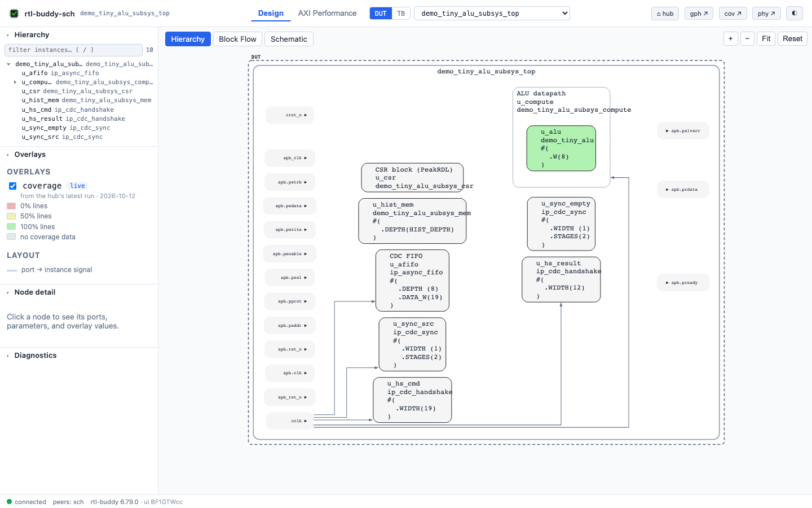
Task: Click the apb.pwdata input port
Action: (290, 206)
